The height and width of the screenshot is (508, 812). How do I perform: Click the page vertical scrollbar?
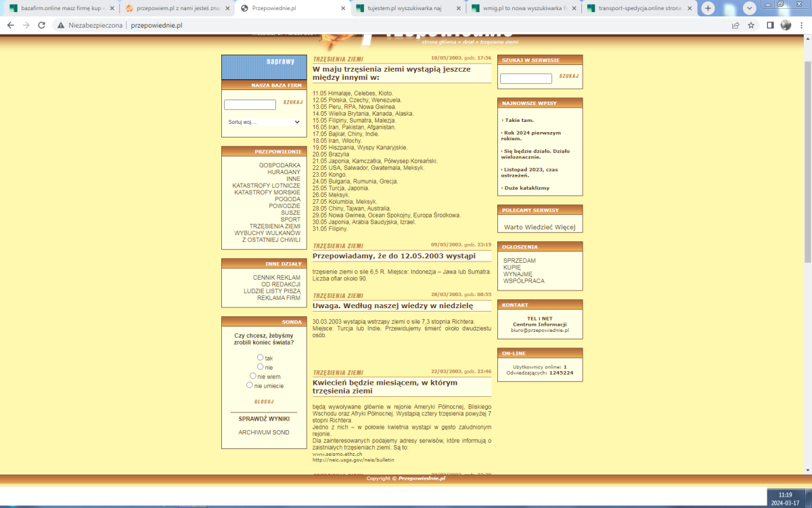(807, 203)
